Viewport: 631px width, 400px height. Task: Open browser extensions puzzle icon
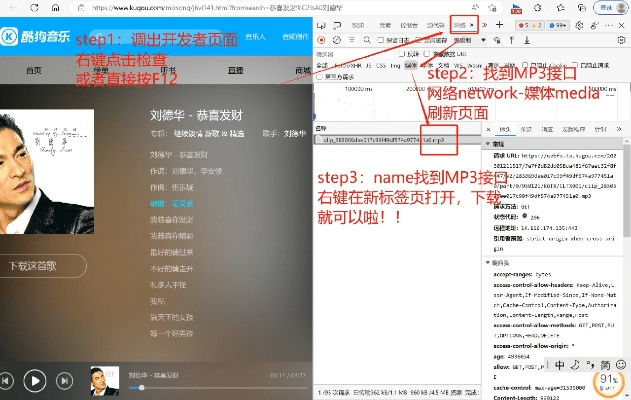(538, 8)
